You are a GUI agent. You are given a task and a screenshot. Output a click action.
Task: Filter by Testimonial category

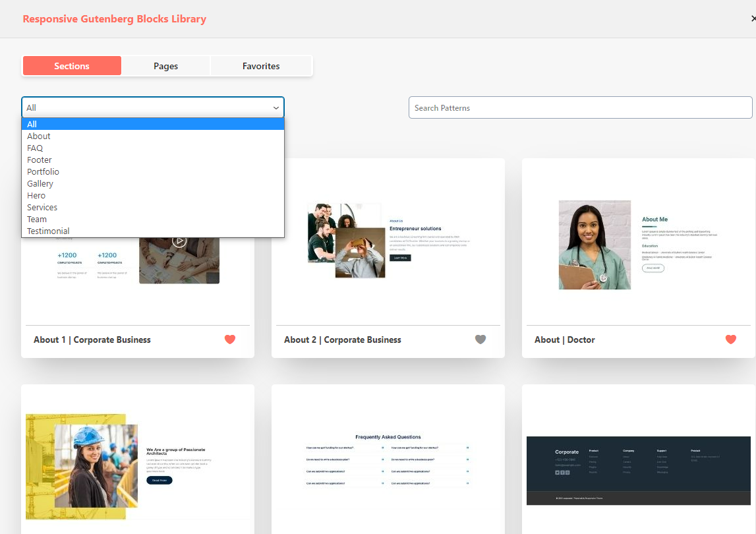click(153, 231)
